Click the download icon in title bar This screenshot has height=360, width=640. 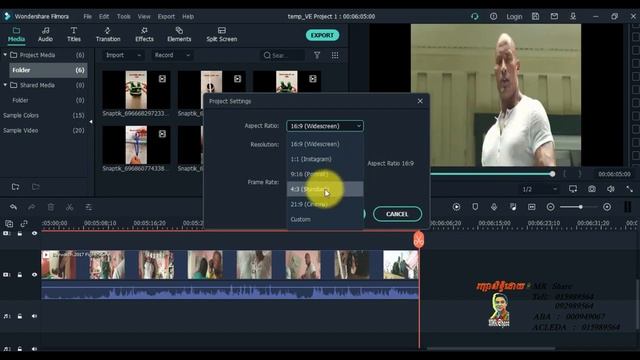[x=573, y=16]
